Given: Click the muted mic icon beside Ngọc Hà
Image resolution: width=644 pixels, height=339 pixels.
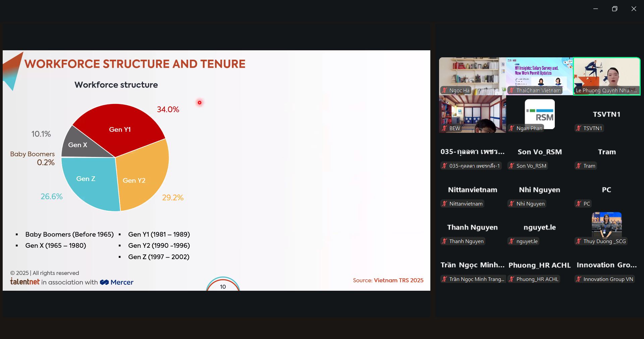Looking at the screenshot, I should tap(444, 91).
